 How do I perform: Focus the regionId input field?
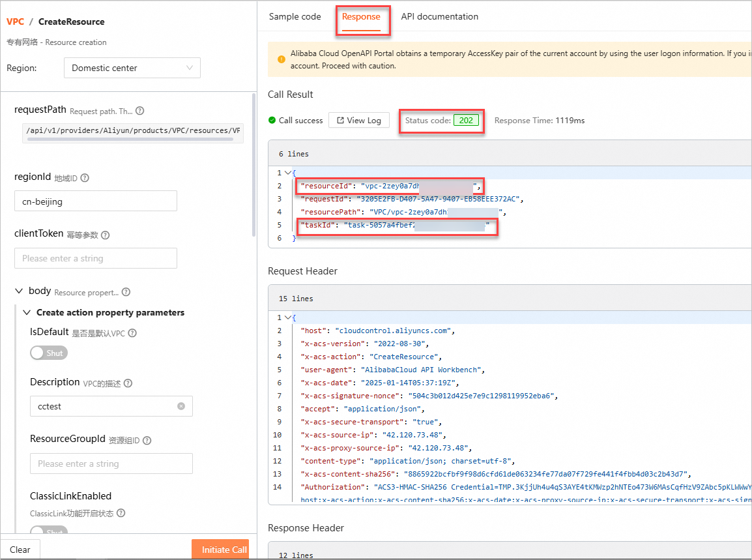click(96, 201)
